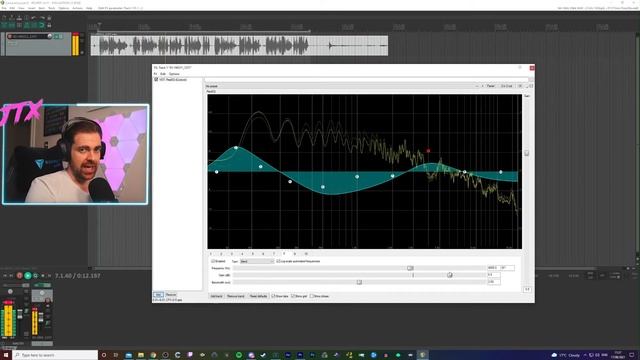Toggle item grouping in the toolbar
The image size is (640, 360).
(x=11, y=25)
